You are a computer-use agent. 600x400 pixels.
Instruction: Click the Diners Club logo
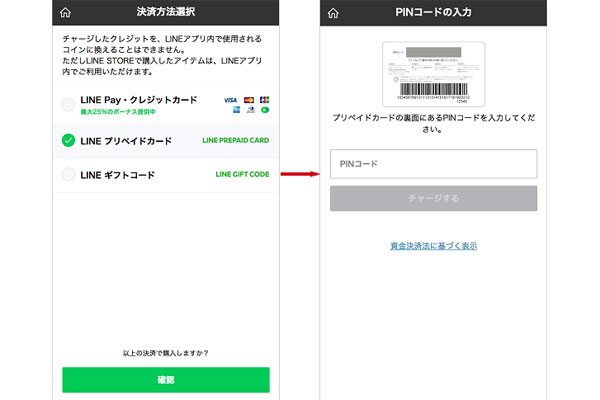pyautogui.click(x=251, y=110)
